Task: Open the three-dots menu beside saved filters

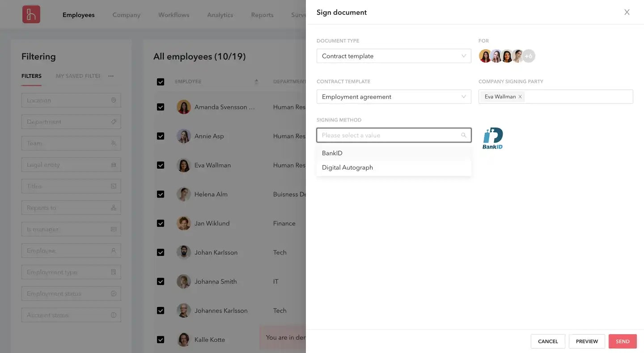Action: coord(111,76)
